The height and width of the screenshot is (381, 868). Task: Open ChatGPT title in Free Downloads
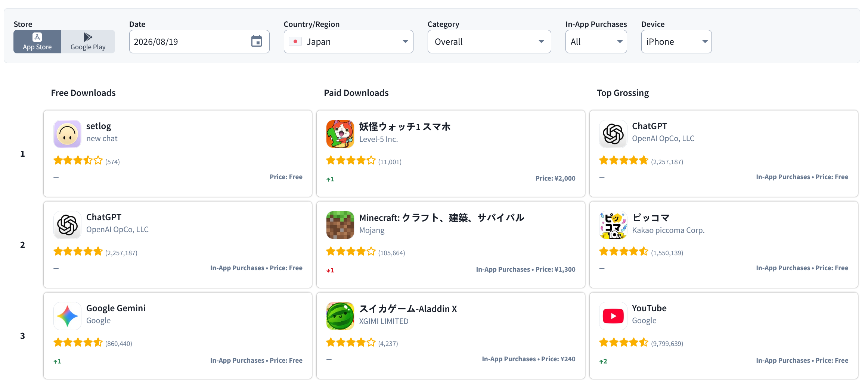pyautogui.click(x=104, y=217)
